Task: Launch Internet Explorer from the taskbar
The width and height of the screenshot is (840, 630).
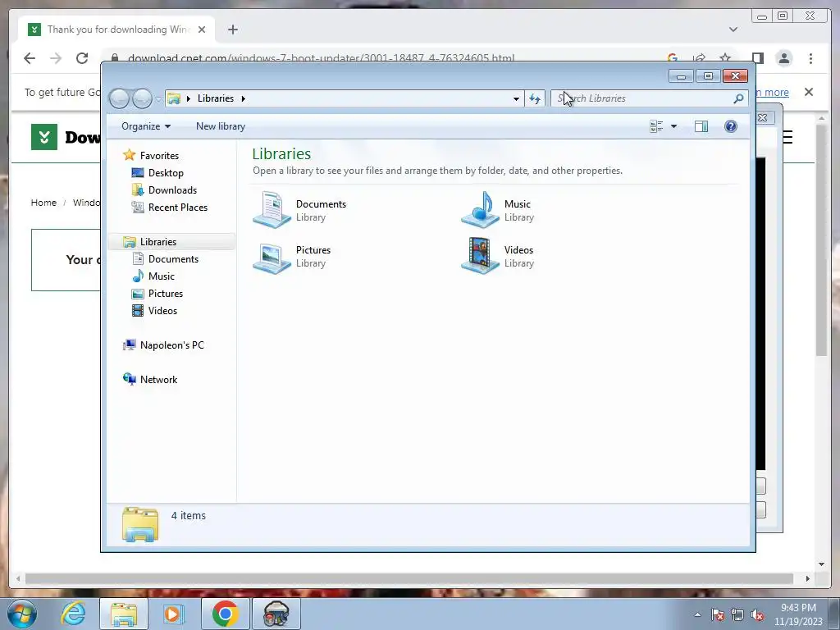Action: 73,614
